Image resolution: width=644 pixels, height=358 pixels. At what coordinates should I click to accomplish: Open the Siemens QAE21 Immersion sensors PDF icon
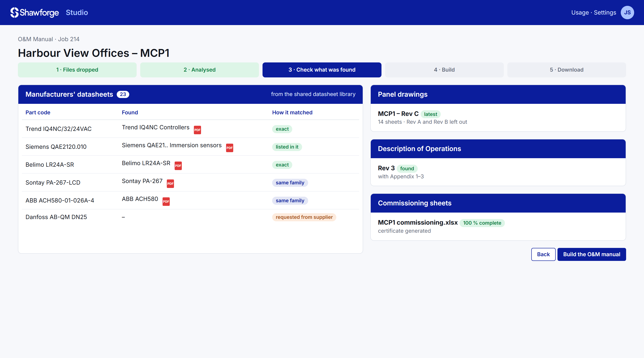tap(229, 148)
